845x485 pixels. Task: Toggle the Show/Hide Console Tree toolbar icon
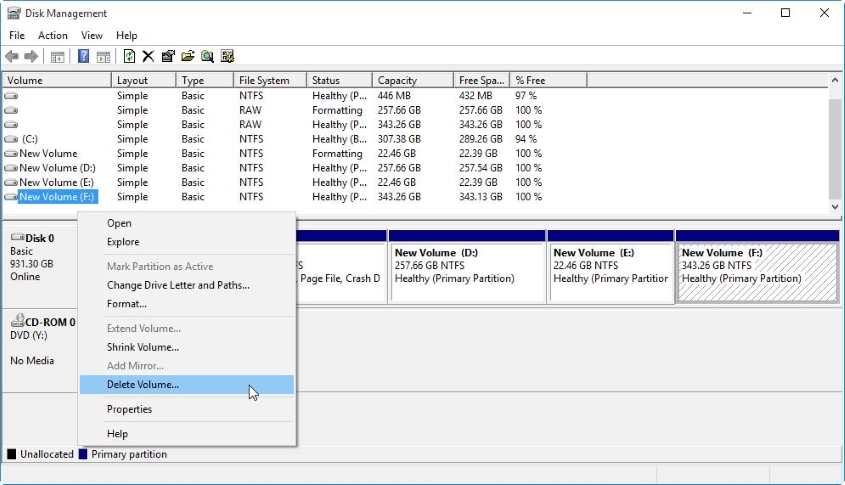57,56
